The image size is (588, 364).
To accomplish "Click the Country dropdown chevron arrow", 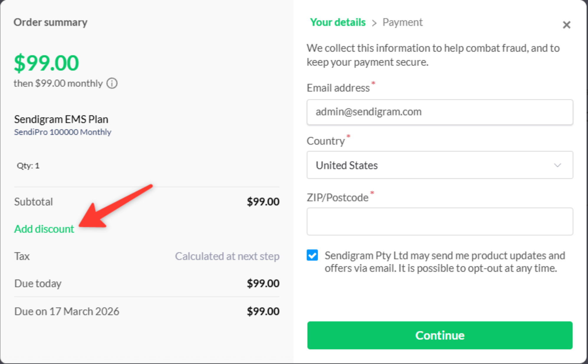I will tap(557, 165).
